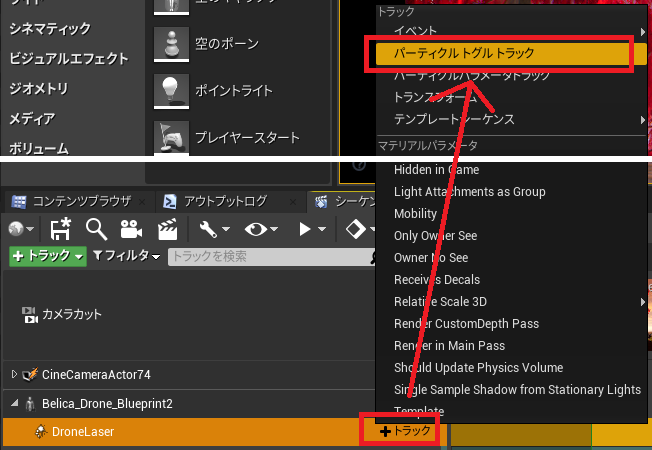Open the wrench actions dropdown arrow

[x=226, y=229]
